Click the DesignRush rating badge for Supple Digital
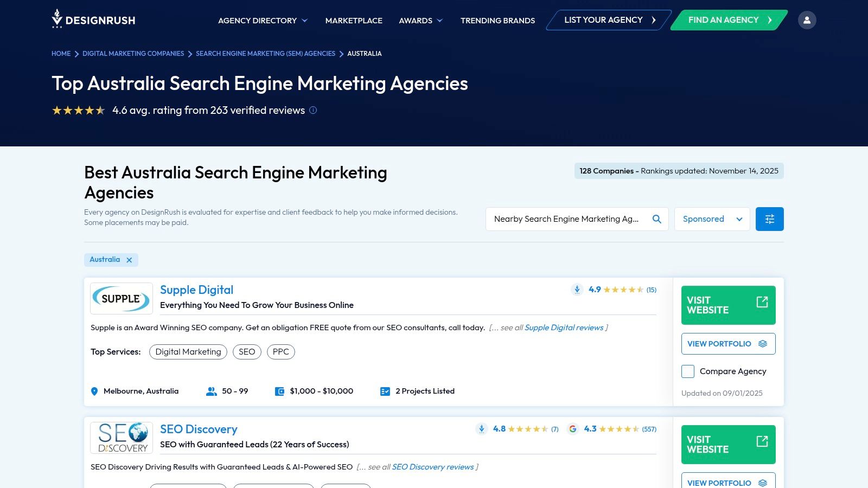This screenshot has width=868, height=488. [577, 290]
